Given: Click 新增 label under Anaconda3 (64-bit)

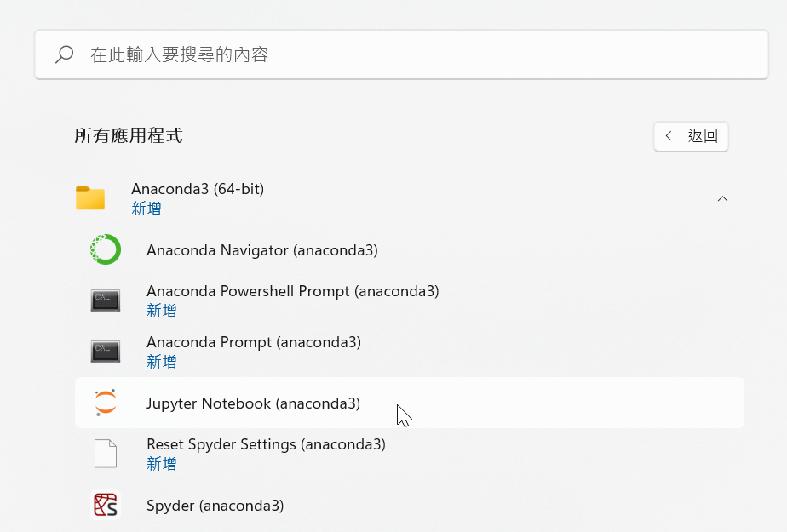Looking at the screenshot, I should 146,208.
